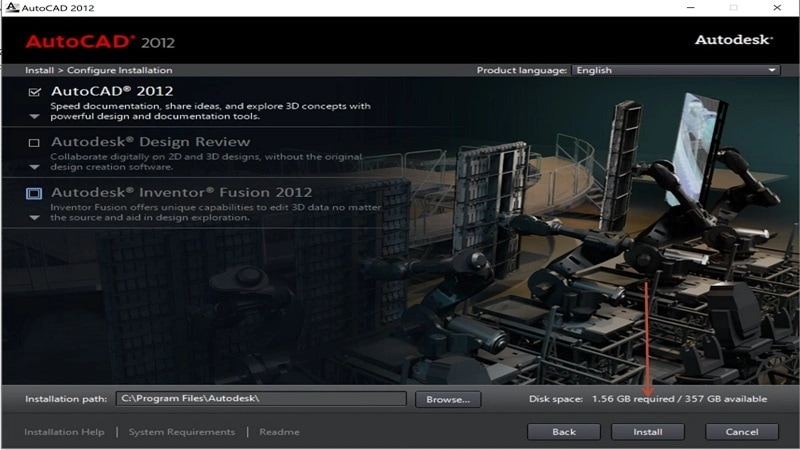800x450 pixels.
Task: Expand the AutoCAD 2012 configuration arrow
Action: (35, 116)
